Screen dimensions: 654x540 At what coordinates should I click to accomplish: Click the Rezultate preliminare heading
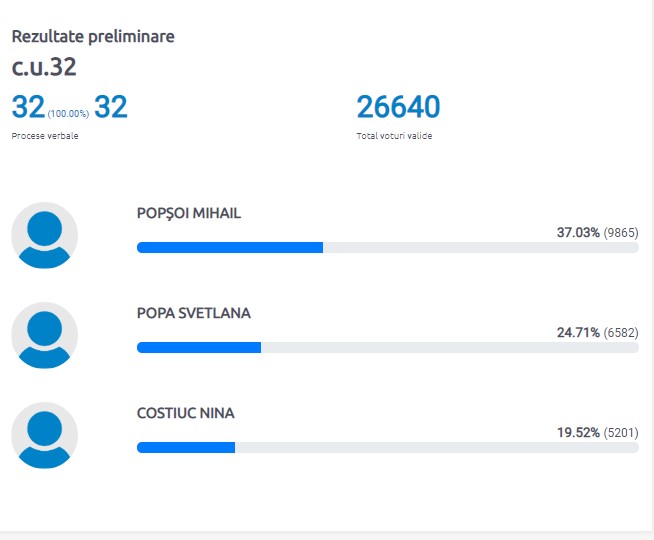[x=93, y=36]
